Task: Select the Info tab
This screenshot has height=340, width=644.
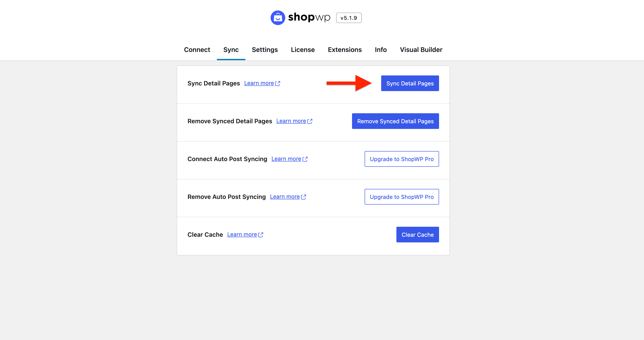Action: pyautogui.click(x=381, y=50)
